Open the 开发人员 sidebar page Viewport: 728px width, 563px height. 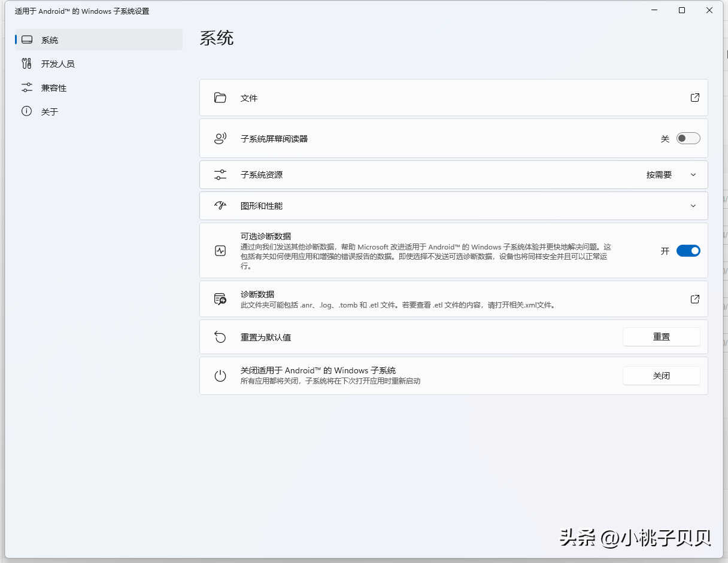(99, 64)
